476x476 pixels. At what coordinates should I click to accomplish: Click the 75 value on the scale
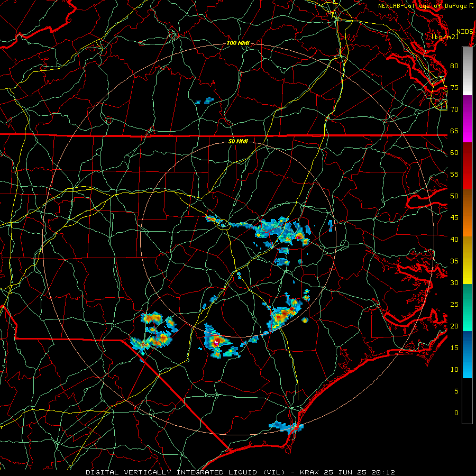point(454,87)
